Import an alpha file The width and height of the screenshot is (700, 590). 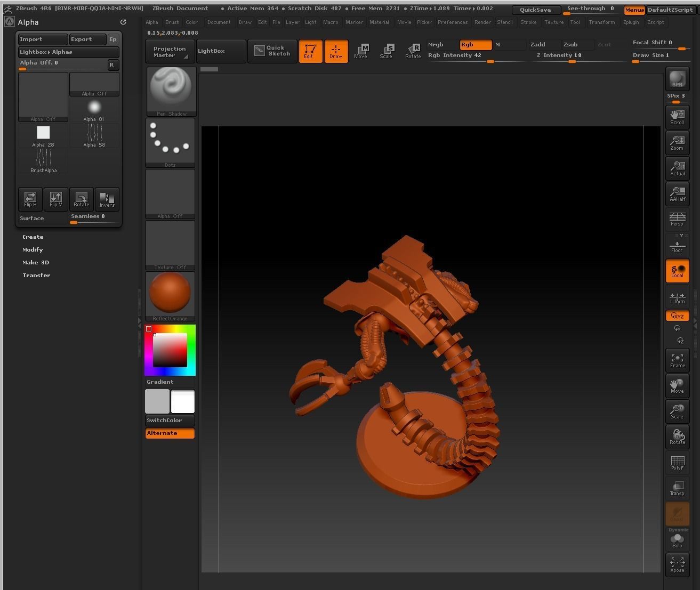click(43, 39)
